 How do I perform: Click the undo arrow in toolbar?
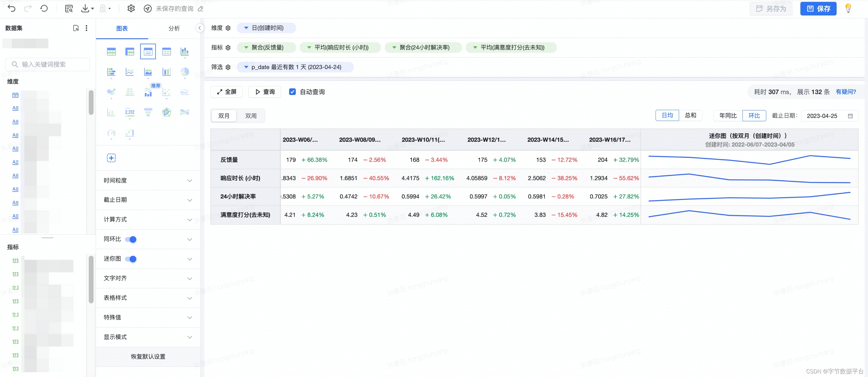11,8
